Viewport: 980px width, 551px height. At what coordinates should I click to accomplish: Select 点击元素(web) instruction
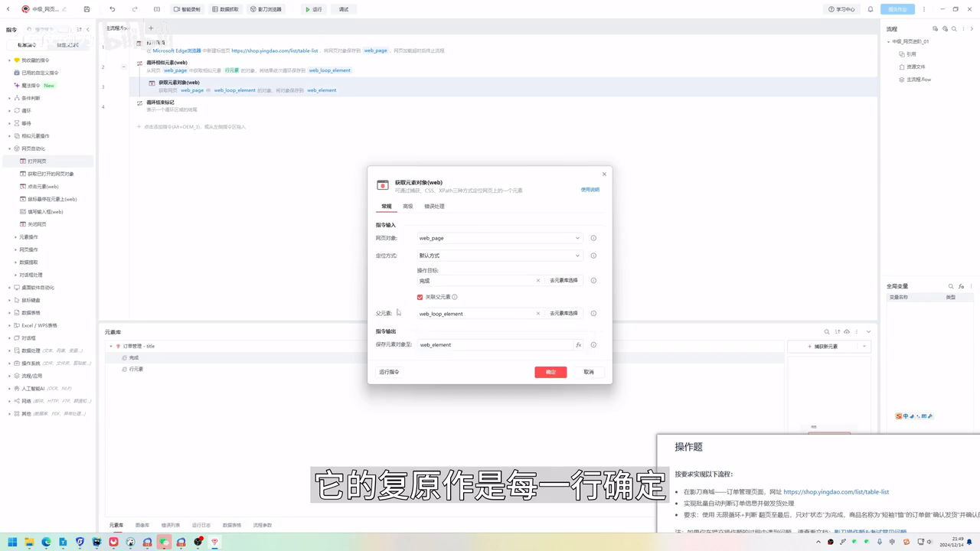click(x=43, y=187)
